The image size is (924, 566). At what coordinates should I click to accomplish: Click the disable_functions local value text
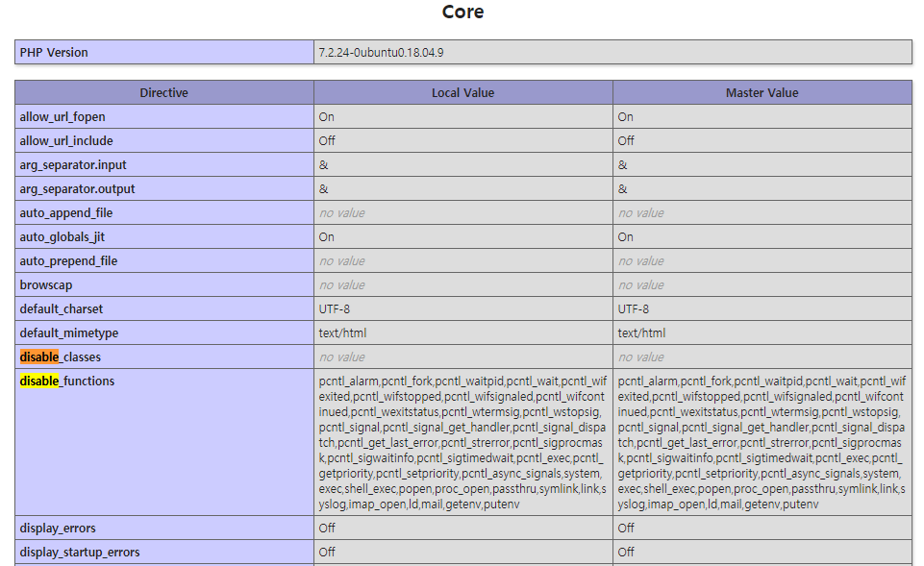click(x=462, y=442)
